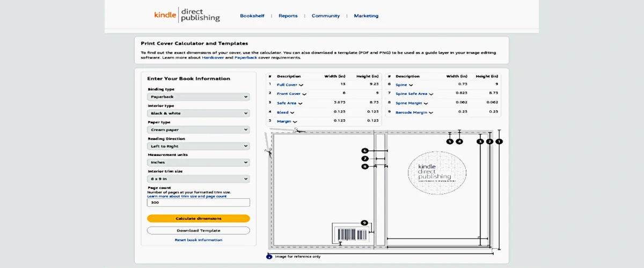Select the Full Cover width value '13'

(342, 85)
